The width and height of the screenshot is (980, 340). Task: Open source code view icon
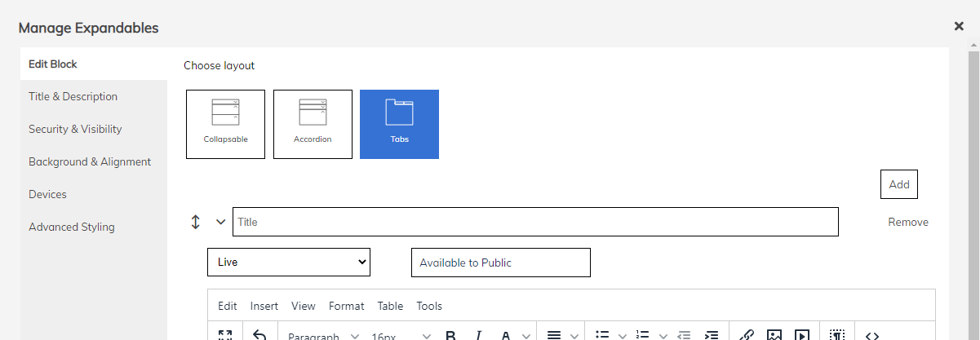(871, 335)
